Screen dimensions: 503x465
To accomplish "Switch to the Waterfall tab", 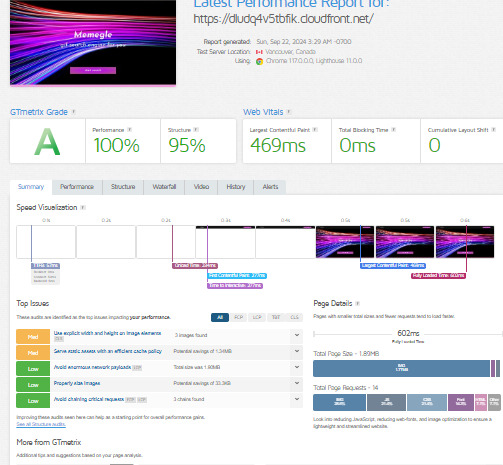I will point(164,187).
